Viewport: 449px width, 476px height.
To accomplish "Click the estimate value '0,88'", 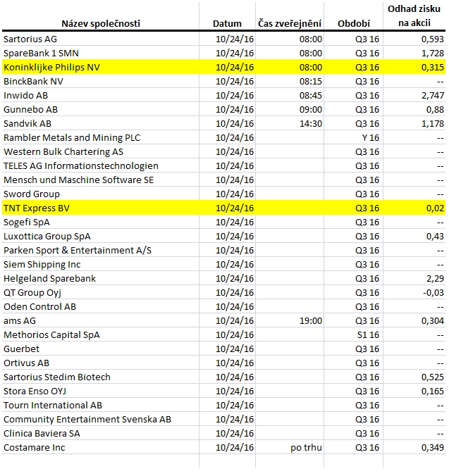I will click(435, 110).
